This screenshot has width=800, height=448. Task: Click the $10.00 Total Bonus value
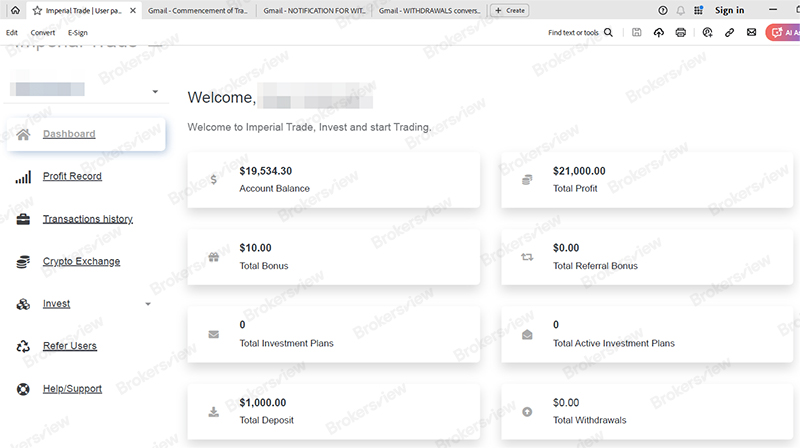(255, 248)
